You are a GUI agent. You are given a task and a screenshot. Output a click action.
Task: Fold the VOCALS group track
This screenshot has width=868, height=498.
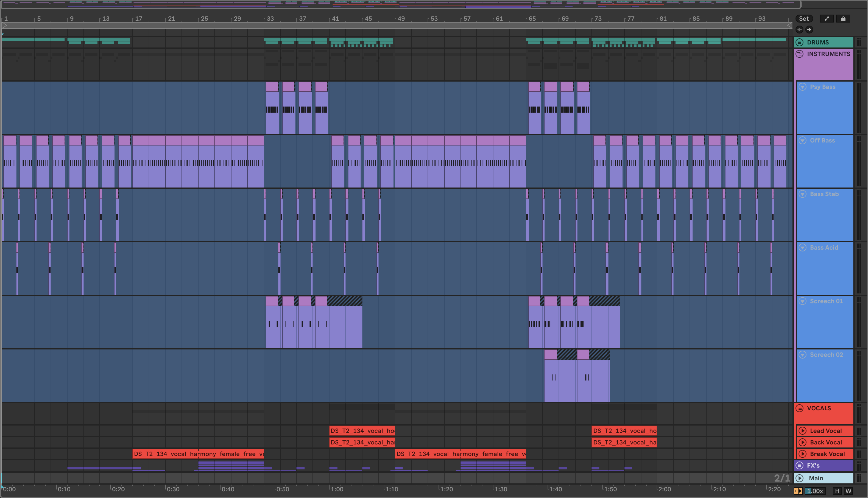[799, 408]
